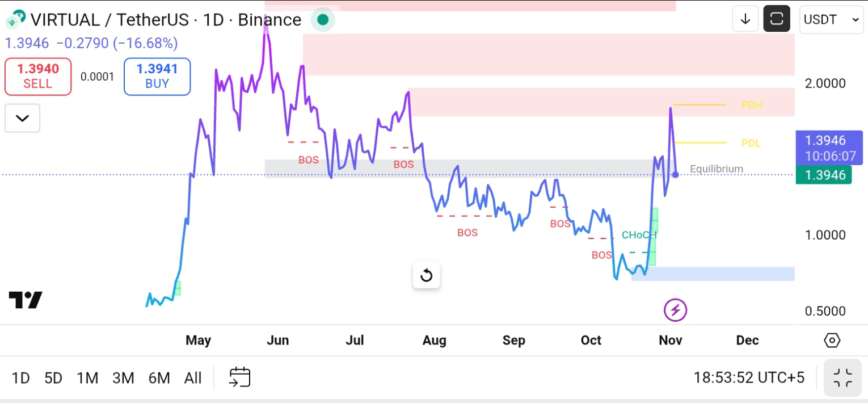Toggle the green market status indicator

[323, 20]
